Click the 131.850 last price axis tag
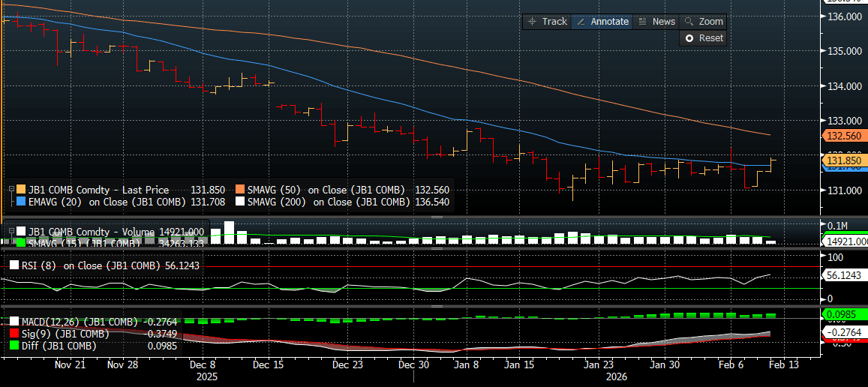868x387 pixels. pos(845,160)
